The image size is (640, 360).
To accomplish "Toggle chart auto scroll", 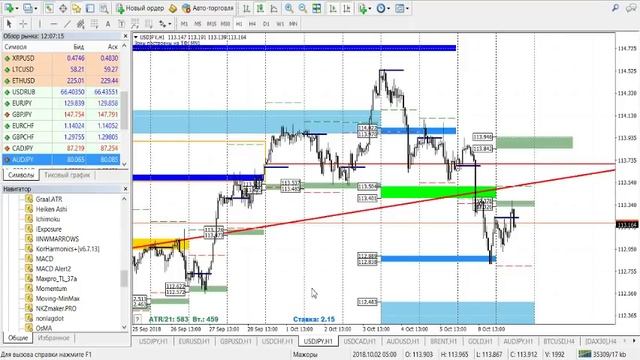I will pyautogui.click(x=333, y=8).
